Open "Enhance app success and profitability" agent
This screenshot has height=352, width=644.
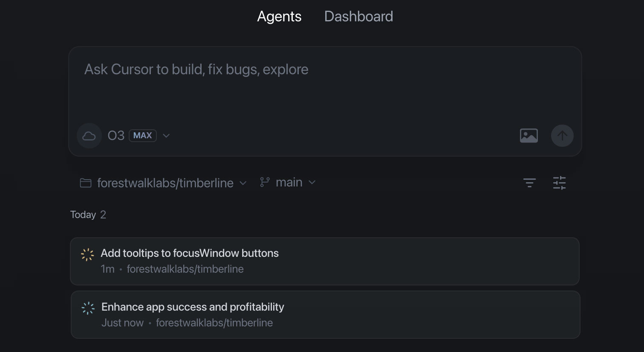pyautogui.click(x=193, y=307)
